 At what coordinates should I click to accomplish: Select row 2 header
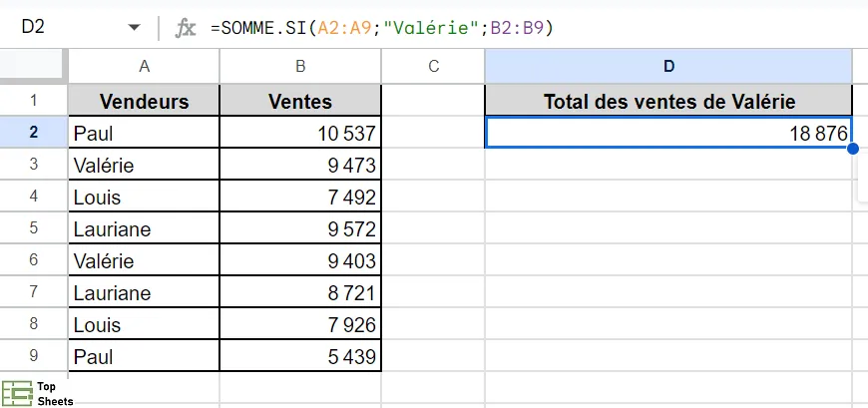33,133
